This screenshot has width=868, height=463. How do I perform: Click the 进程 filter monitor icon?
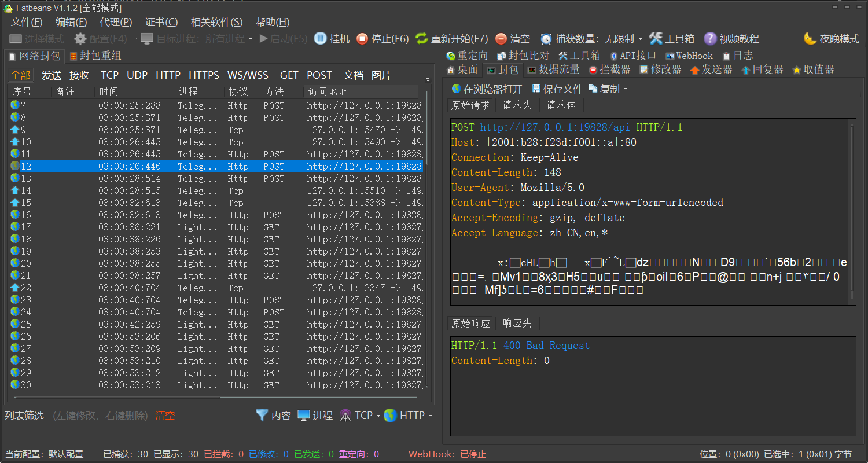[x=304, y=415]
